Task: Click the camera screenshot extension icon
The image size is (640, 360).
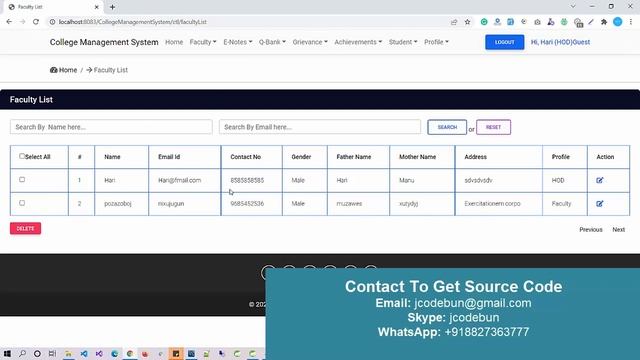Action: (x=537, y=22)
